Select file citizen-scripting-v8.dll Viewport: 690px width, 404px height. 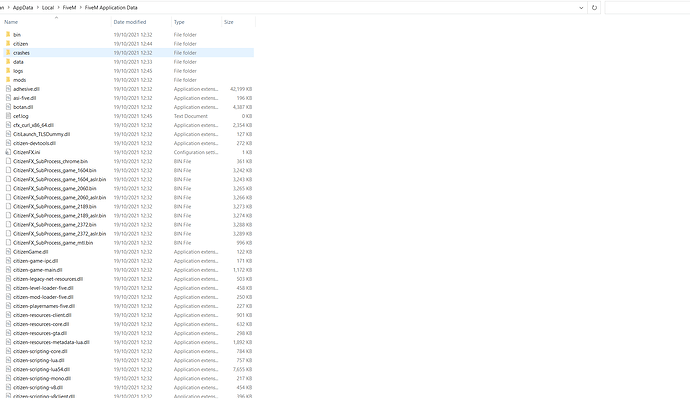click(x=38, y=387)
